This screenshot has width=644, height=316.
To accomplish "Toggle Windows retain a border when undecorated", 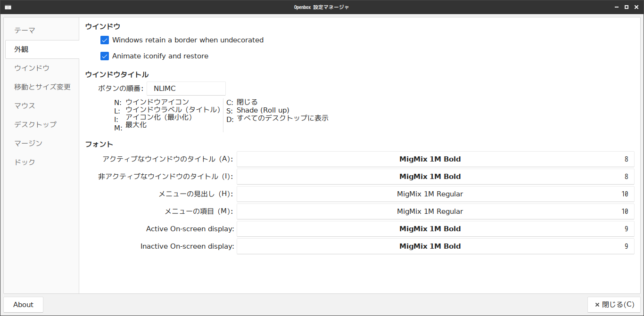I will [105, 40].
